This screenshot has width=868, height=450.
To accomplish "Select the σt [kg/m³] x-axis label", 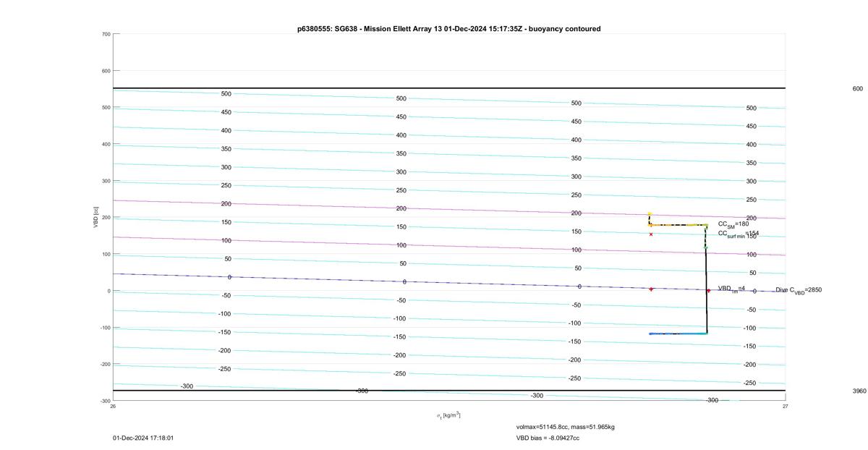I will 448,415.
